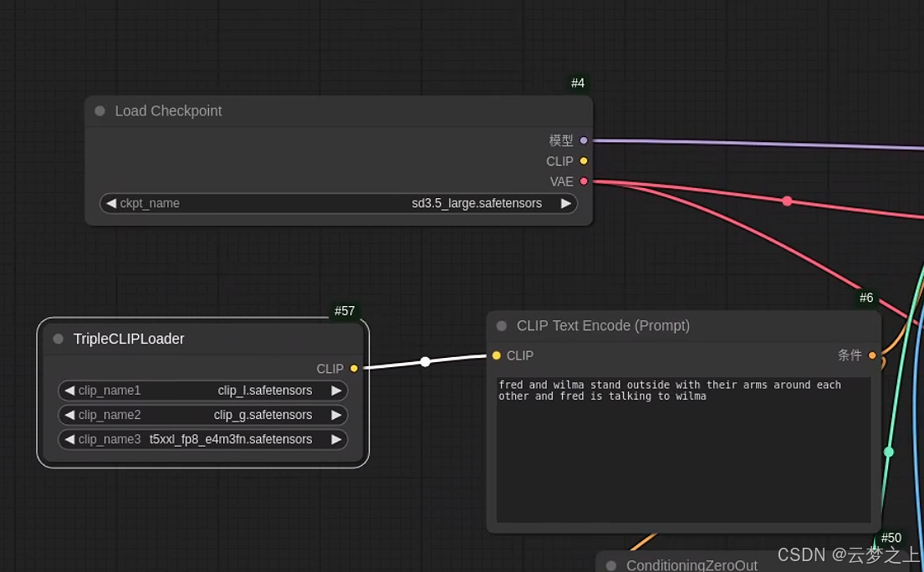Click the CLIP input slot on CLIP Text Encode
Image resolution: width=924 pixels, height=572 pixels.
[x=497, y=355]
